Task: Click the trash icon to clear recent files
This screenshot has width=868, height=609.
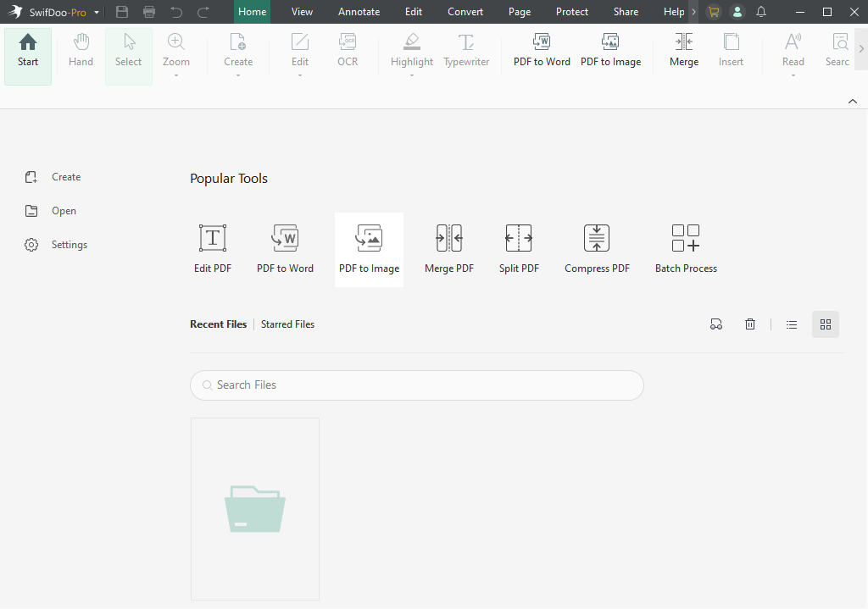Action: [750, 324]
